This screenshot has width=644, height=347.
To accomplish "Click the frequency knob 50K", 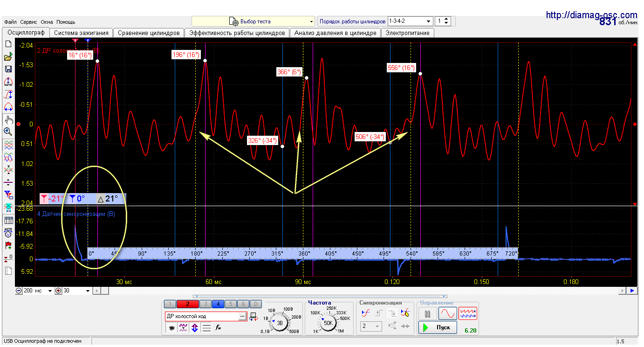I will [x=328, y=323].
